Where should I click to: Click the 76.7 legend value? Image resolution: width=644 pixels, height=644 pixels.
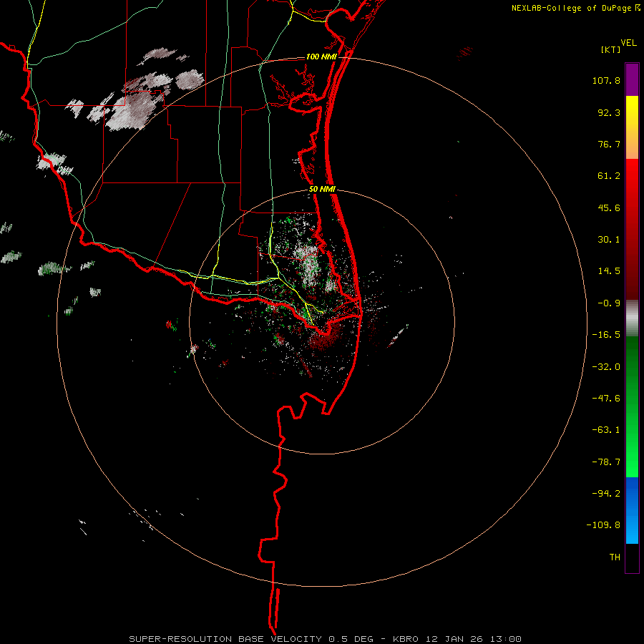pos(609,144)
